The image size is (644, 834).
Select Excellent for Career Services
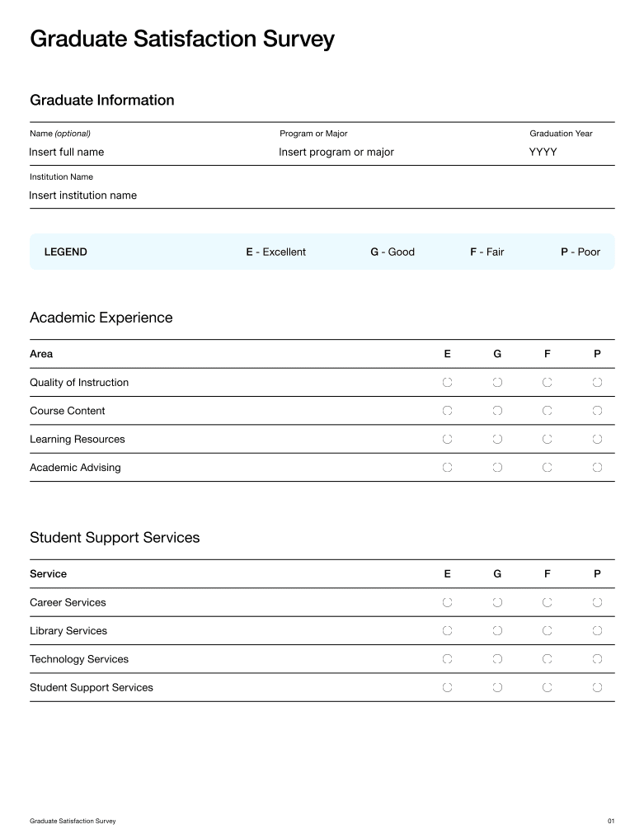point(447,603)
